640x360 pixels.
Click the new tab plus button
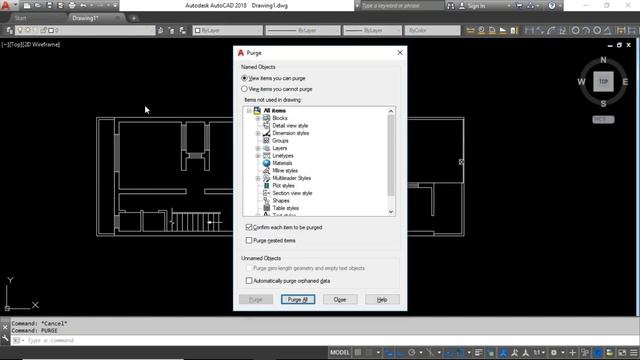(133, 18)
